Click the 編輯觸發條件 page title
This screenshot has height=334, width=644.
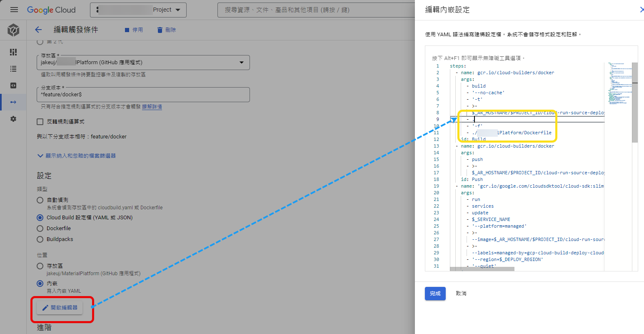[x=76, y=30]
